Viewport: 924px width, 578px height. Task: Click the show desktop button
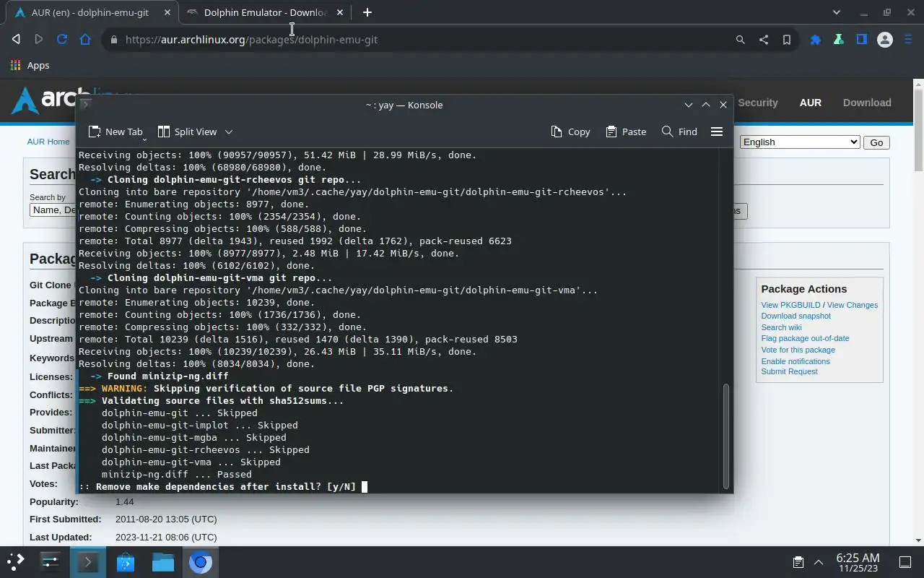(x=905, y=561)
